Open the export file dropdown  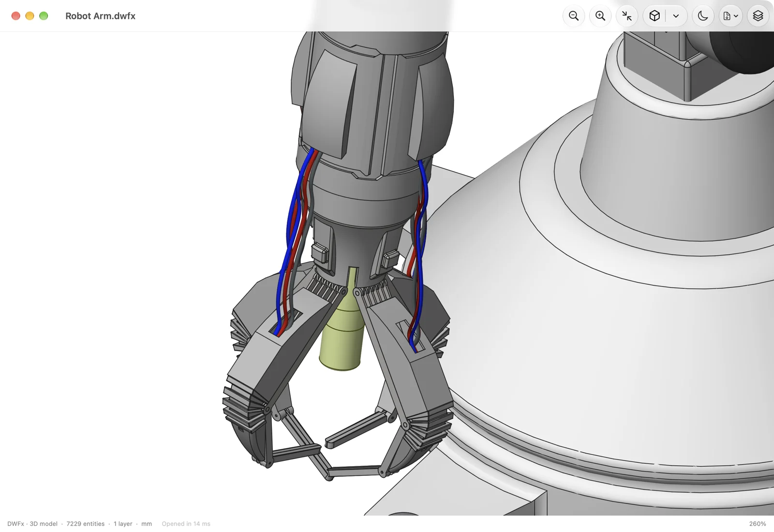pos(730,16)
